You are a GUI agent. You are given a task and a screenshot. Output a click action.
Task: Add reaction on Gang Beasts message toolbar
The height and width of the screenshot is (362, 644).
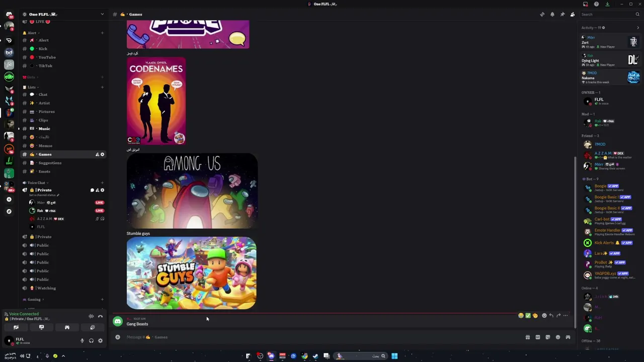(544, 316)
